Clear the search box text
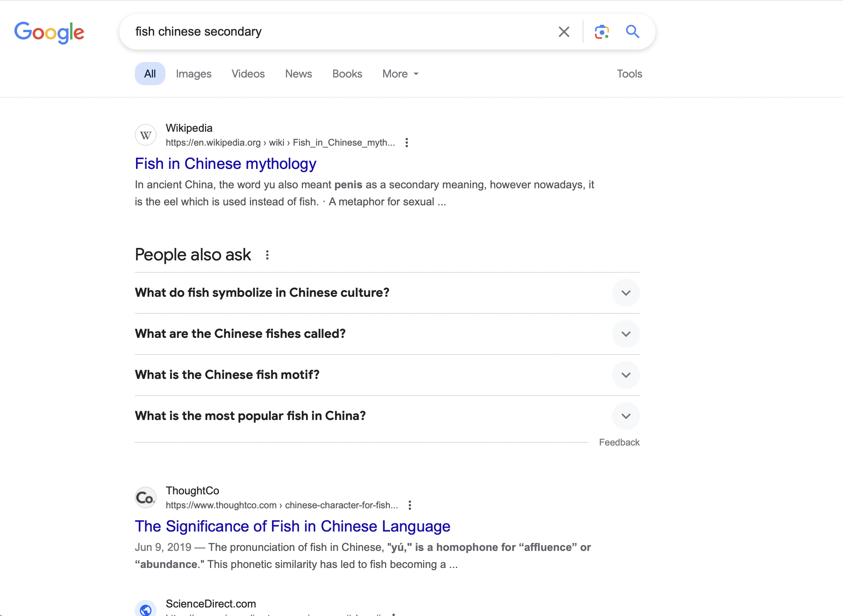This screenshot has height=616, width=843. (x=564, y=32)
